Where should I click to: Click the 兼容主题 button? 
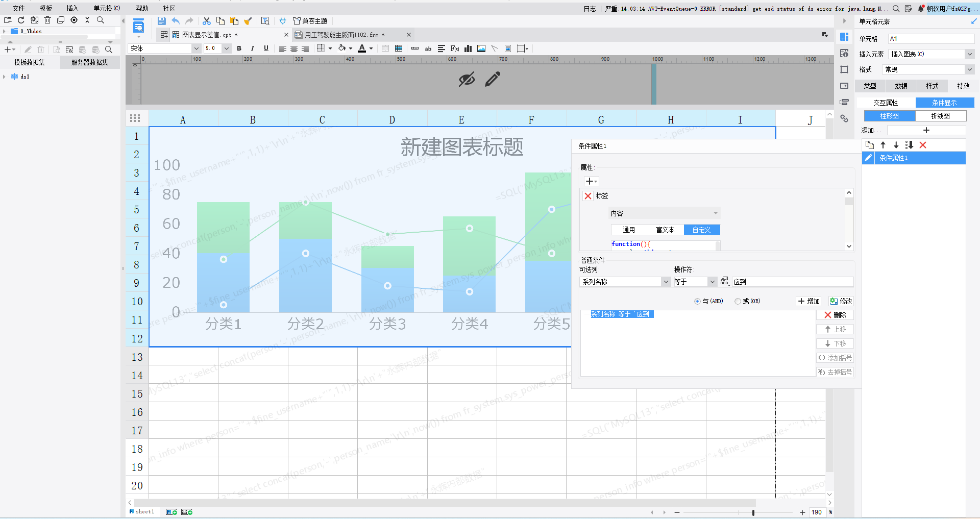pos(310,21)
